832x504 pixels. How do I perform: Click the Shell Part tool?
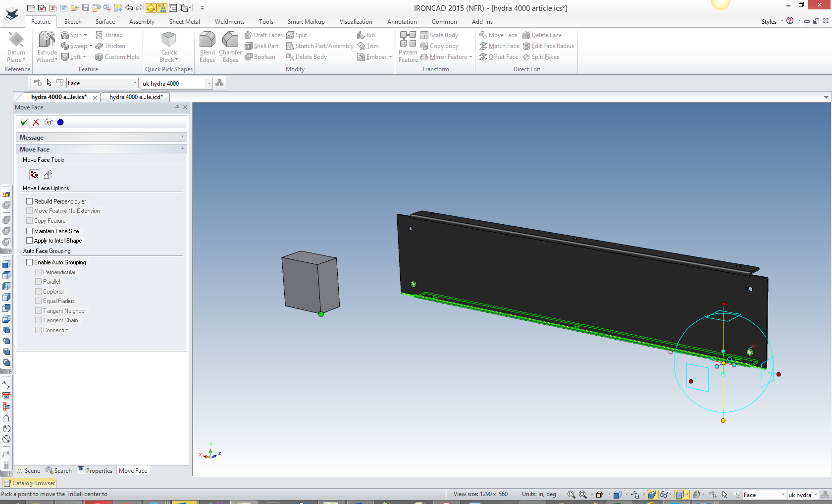click(x=261, y=46)
